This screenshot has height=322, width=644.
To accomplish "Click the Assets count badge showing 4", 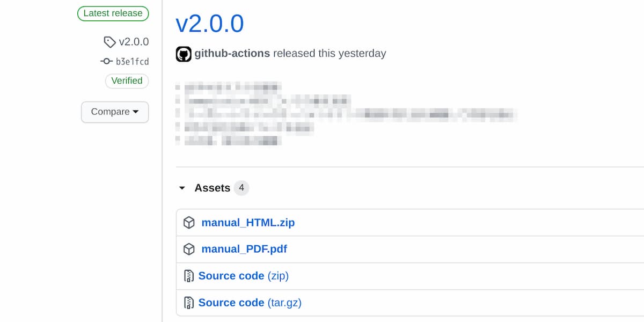I will [x=241, y=188].
